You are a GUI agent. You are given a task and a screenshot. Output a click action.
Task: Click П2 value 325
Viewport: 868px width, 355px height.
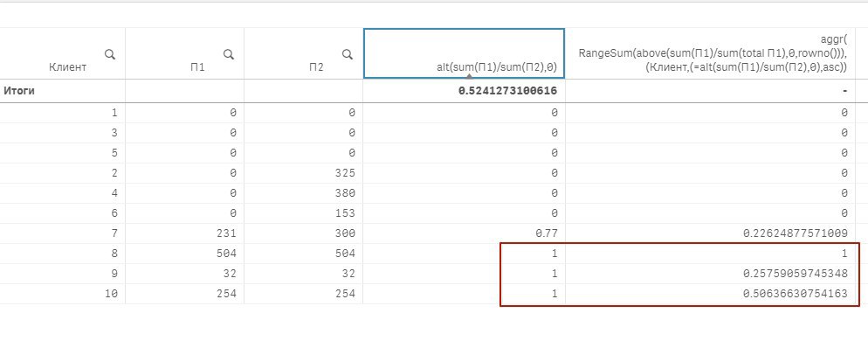point(345,173)
